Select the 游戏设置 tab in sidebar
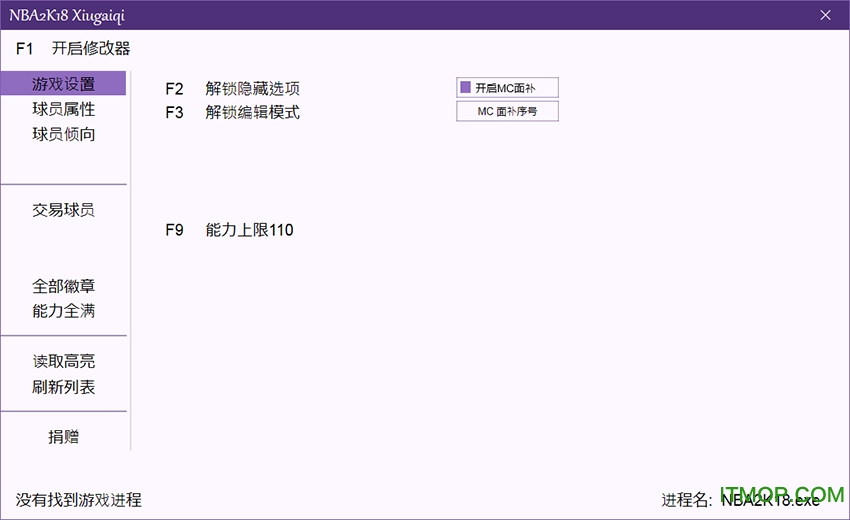The image size is (850, 520). tap(63, 84)
